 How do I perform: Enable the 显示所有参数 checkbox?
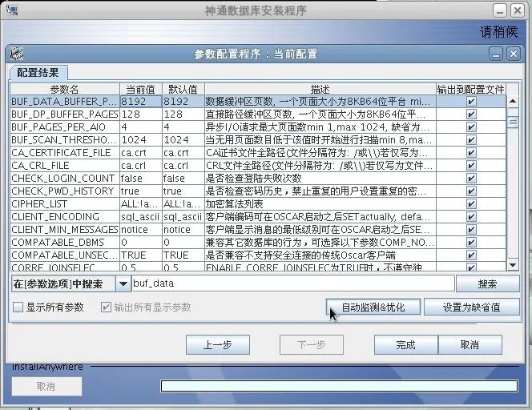(x=18, y=307)
